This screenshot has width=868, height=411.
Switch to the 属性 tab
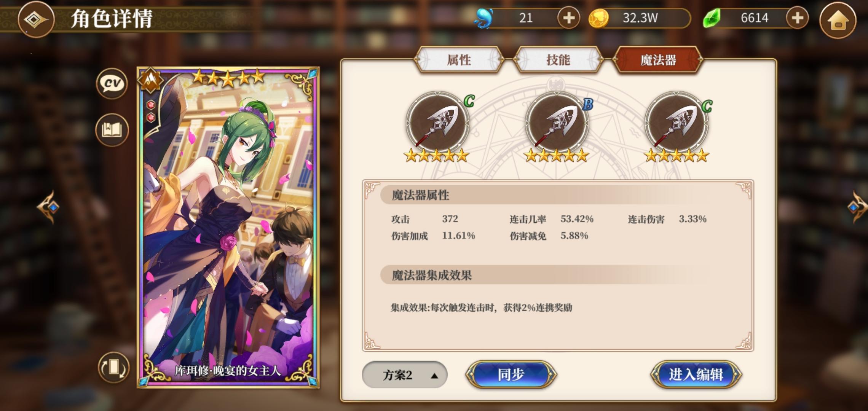pyautogui.click(x=459, y=60)
